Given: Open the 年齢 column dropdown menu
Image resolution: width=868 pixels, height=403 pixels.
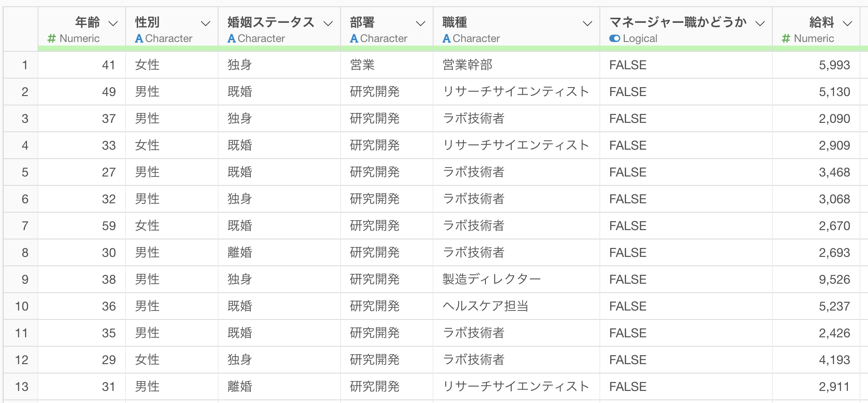Looking at the screenshot, I should [113, 23].
